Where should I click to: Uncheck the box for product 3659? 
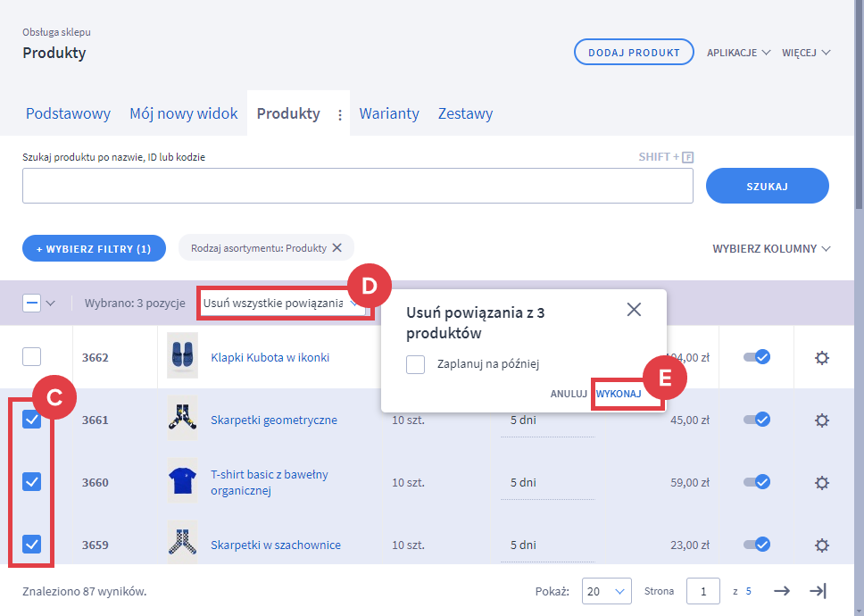click(x=31, y=545)
